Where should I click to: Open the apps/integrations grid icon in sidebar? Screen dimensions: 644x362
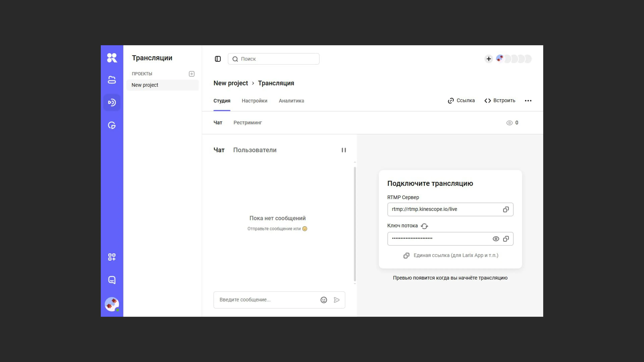[x=112, y=257]
